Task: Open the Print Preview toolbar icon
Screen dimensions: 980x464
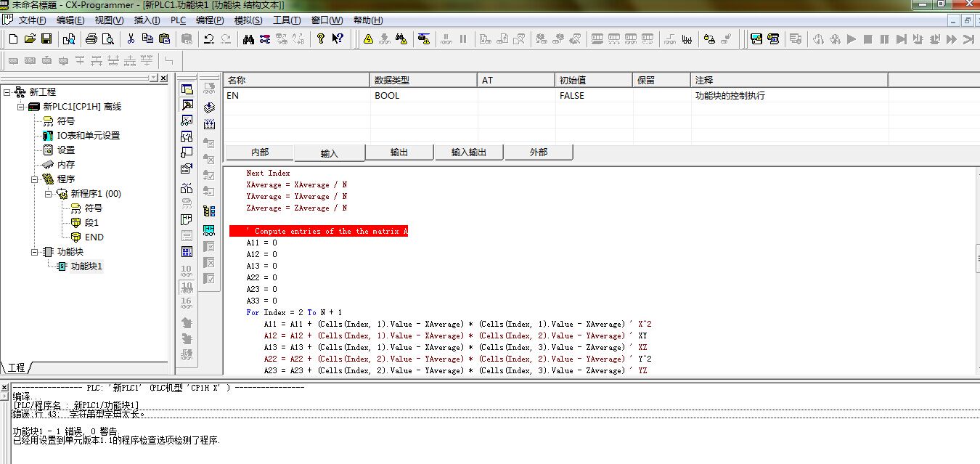Action: [107, 39]
